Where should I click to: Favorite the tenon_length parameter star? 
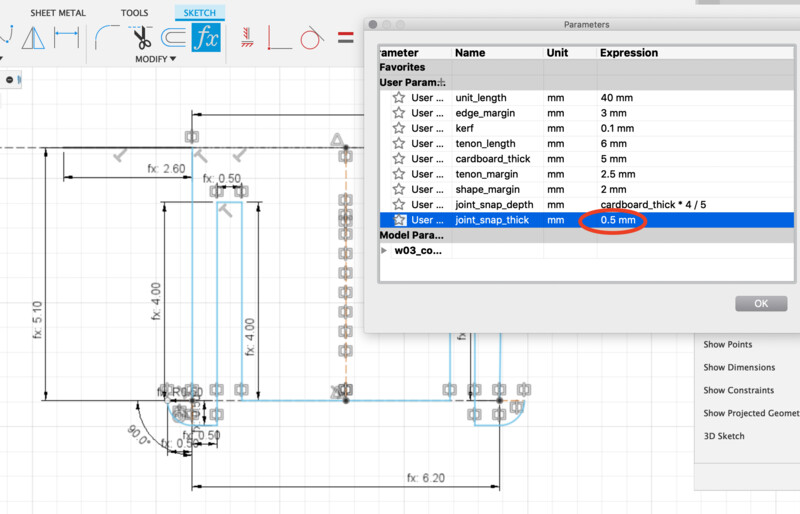[x=399, y=143]
